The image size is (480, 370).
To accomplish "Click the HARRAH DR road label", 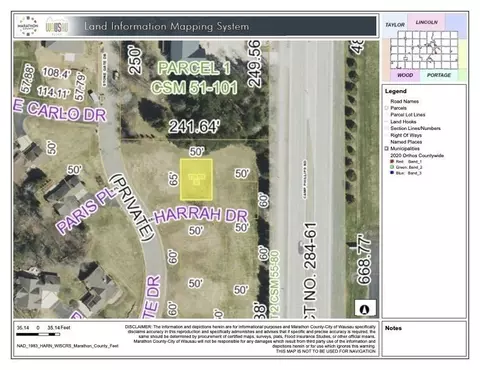I will click(x=201, y=215).
